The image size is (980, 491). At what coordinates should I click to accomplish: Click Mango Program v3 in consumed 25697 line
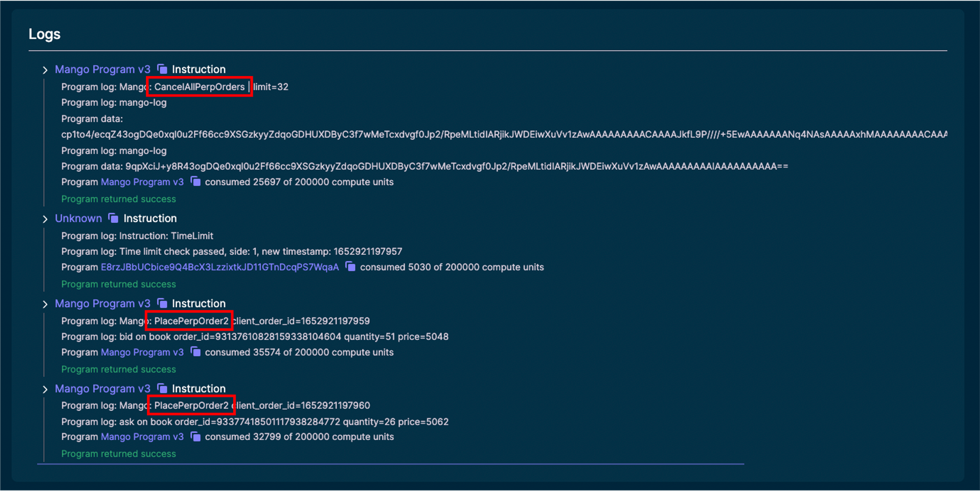(142, 181)
